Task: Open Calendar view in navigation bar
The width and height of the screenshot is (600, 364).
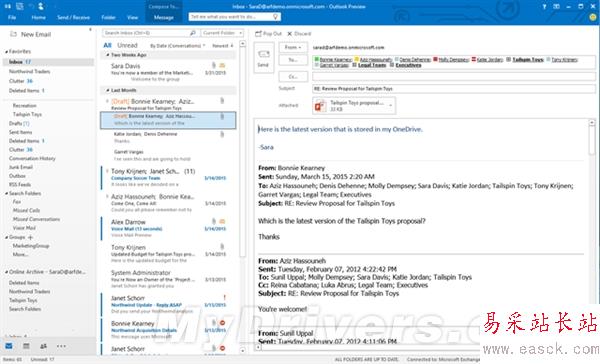Action: 26,346
